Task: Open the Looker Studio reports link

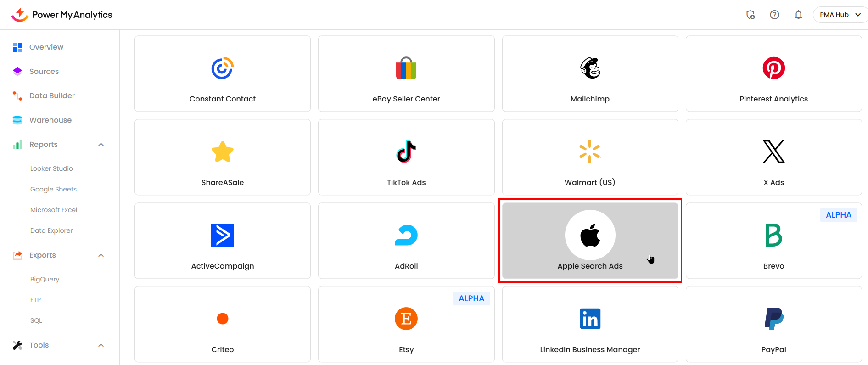Action: pos(51,168)
